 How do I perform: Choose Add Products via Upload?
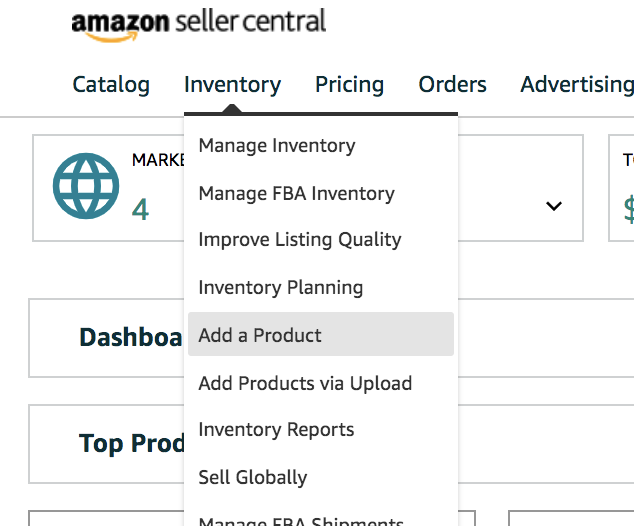click(305, 383)
